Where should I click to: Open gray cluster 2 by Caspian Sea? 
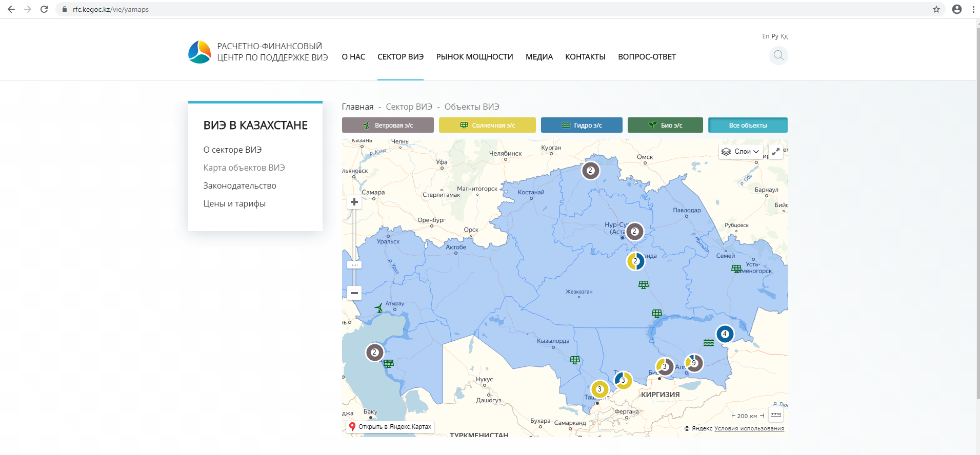pyautogui.click(x=374, y=353)
